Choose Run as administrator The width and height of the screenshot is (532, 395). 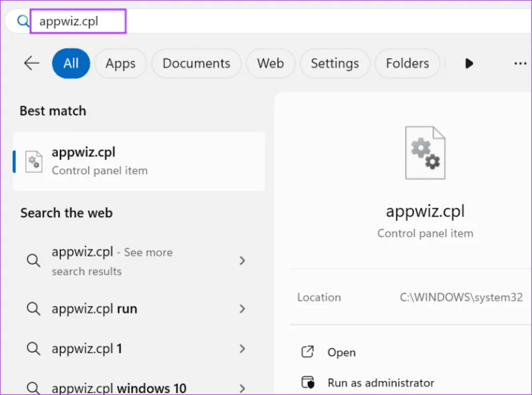(380, 383)
